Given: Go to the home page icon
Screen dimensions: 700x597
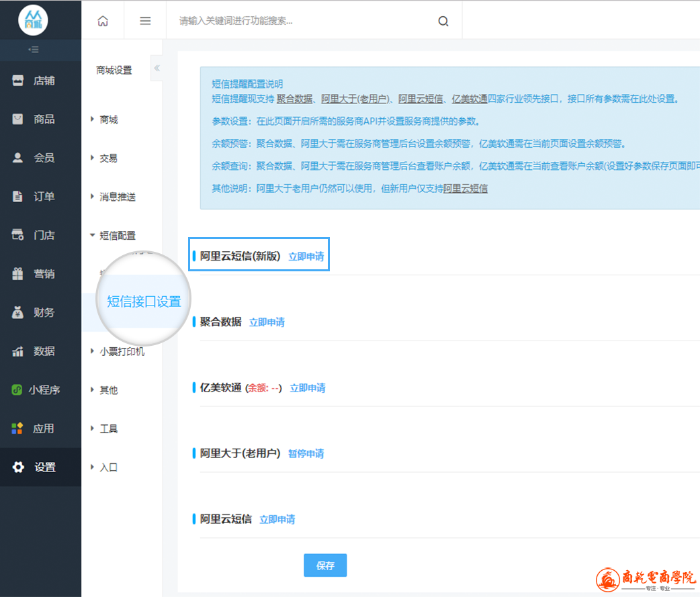Looking at the screenshot, I should (x=103, y=21).
